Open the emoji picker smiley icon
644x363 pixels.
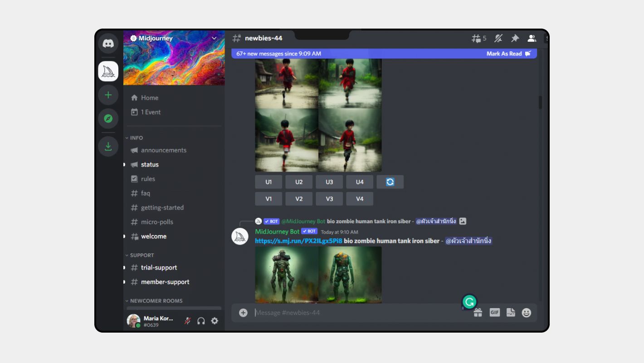coord(526,313)
